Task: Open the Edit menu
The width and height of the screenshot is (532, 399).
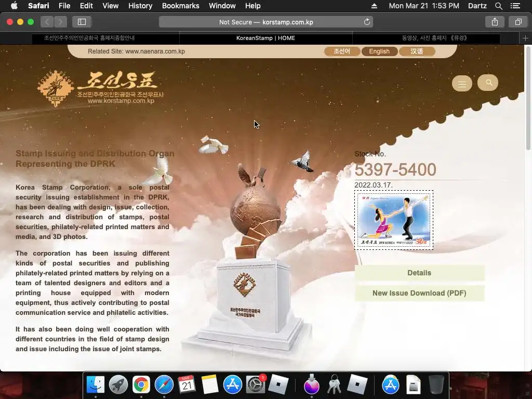Action: pyautogui.click(x=86, y=6)
